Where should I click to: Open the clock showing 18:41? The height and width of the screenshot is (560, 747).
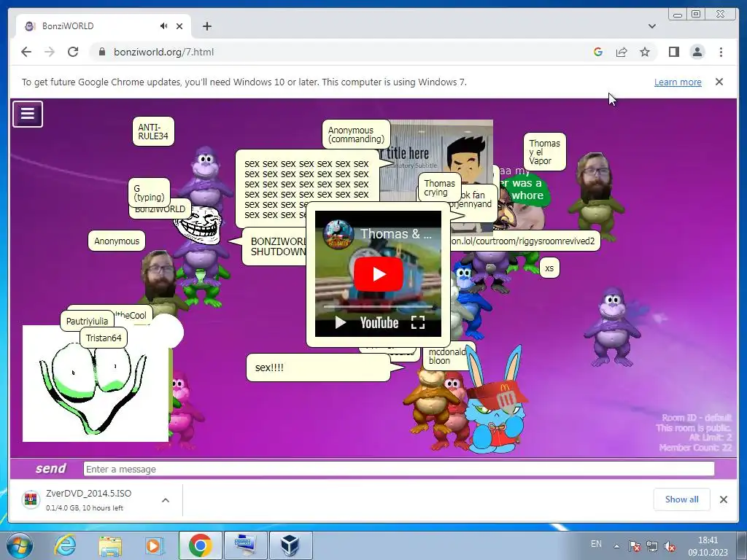[708, 546]
